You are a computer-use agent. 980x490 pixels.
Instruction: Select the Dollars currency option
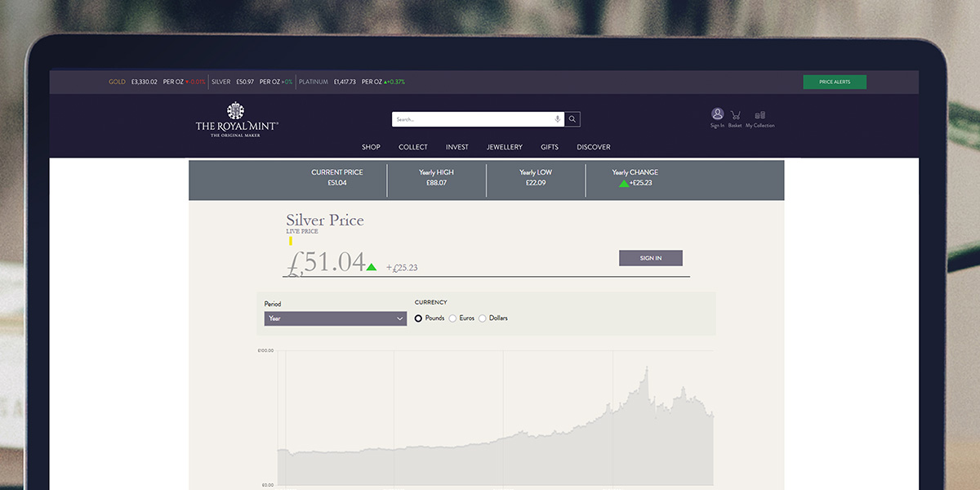pyautogui.click(x=483, y=318)
